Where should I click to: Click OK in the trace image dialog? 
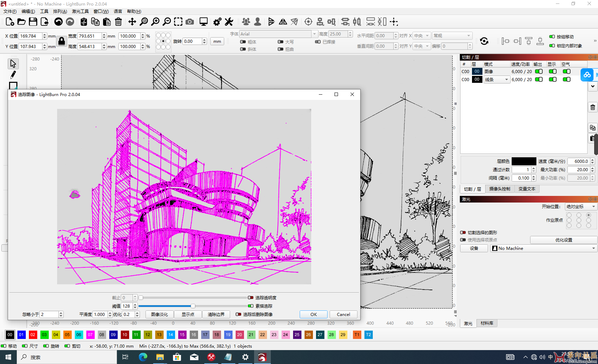pos(313,314)
